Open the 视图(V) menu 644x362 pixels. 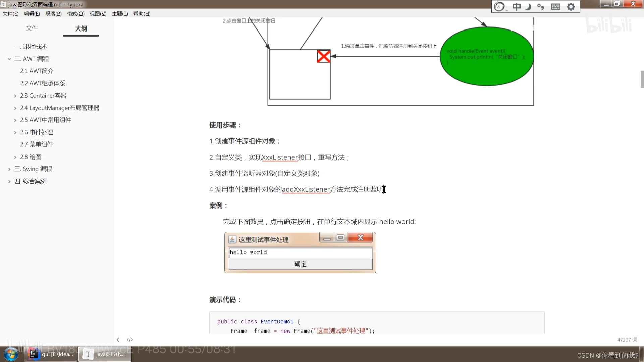click(98, 14)
